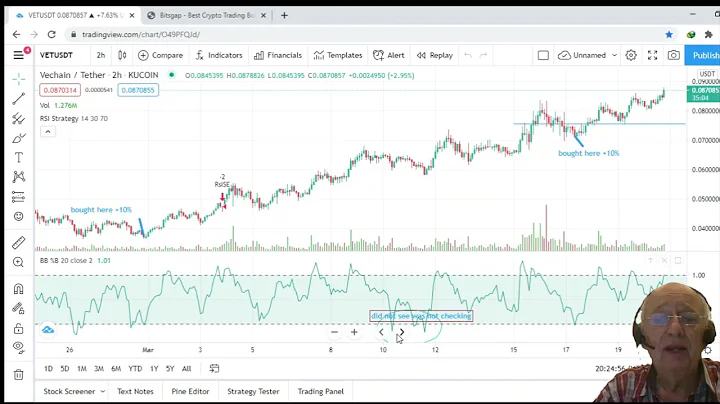Click the Publish button
This screenshot has width=720, height=404.
click(x=705, y=56)
